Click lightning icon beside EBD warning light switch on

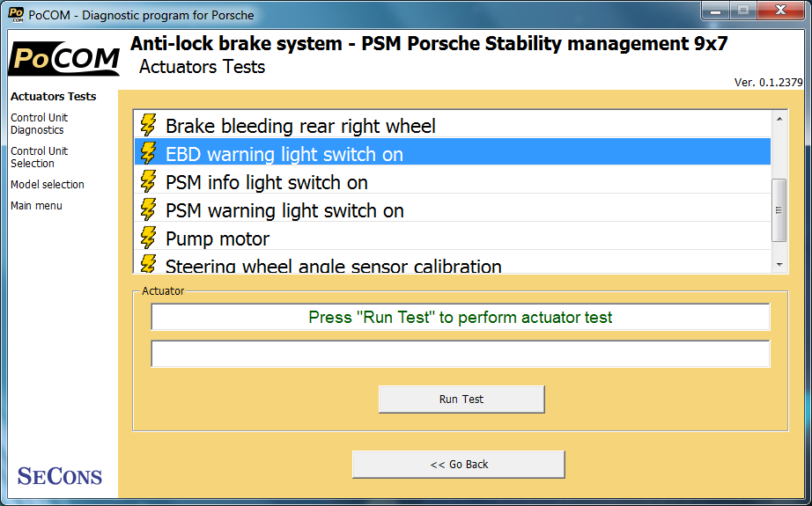[x=148, y=153]
